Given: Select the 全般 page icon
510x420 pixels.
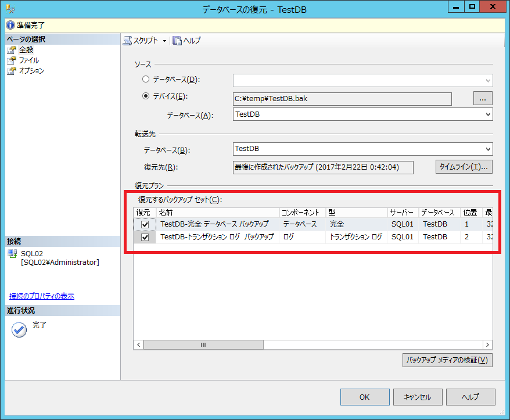Looking at the screenshot, I should (x=12, y=50).
